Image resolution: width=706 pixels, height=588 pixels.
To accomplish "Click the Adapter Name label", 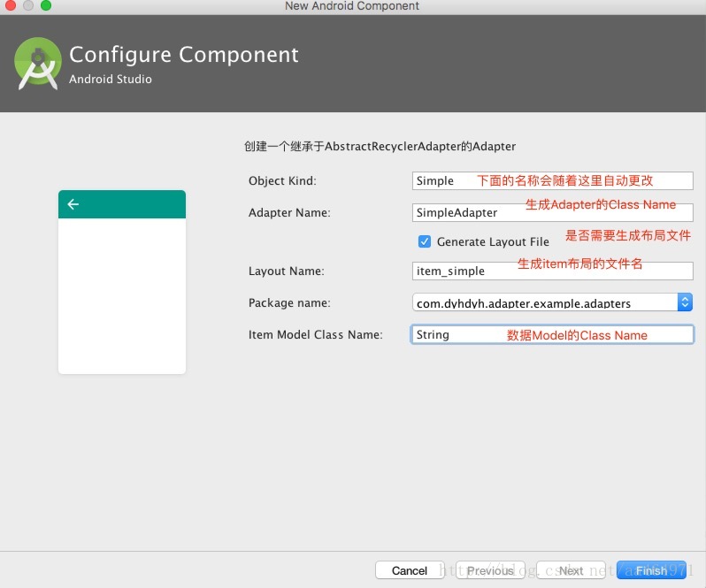I will 289,212.
